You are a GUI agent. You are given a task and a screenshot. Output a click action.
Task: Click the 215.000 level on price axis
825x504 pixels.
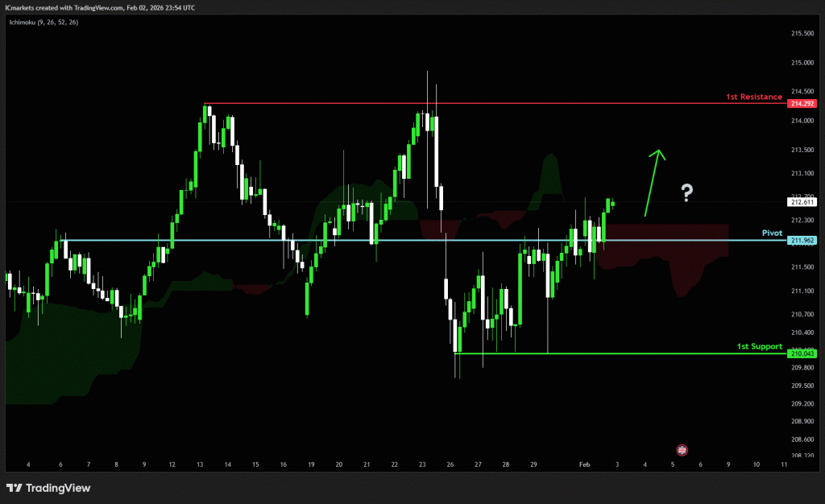[802, 62]
